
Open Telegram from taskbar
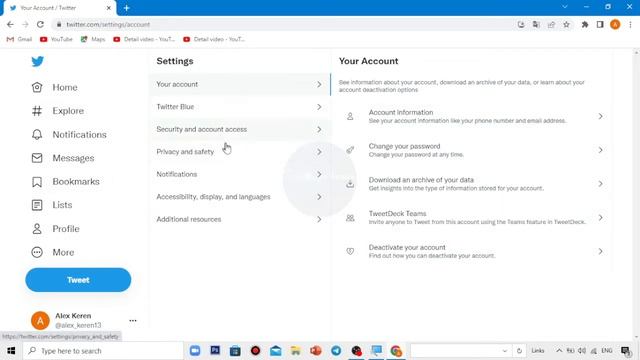point(336,351)
